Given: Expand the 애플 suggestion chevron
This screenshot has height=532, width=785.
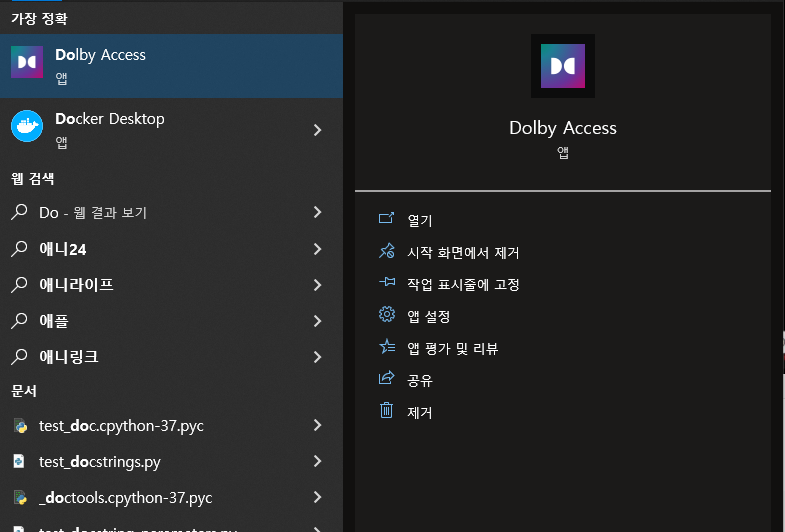Looking at the screenshot, I should coord(317,321).
